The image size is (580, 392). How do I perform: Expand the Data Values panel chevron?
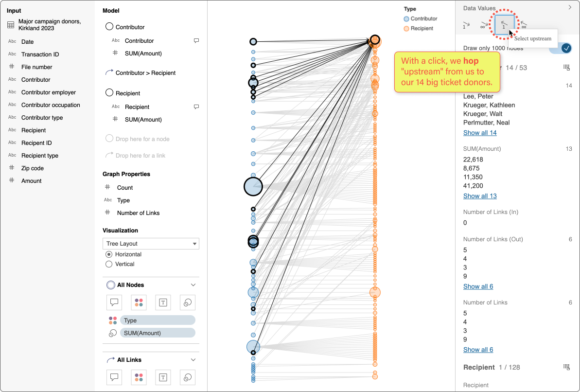click(570, 7)
